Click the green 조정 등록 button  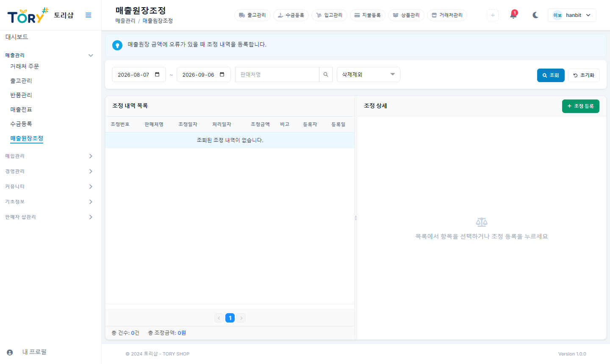581,106
